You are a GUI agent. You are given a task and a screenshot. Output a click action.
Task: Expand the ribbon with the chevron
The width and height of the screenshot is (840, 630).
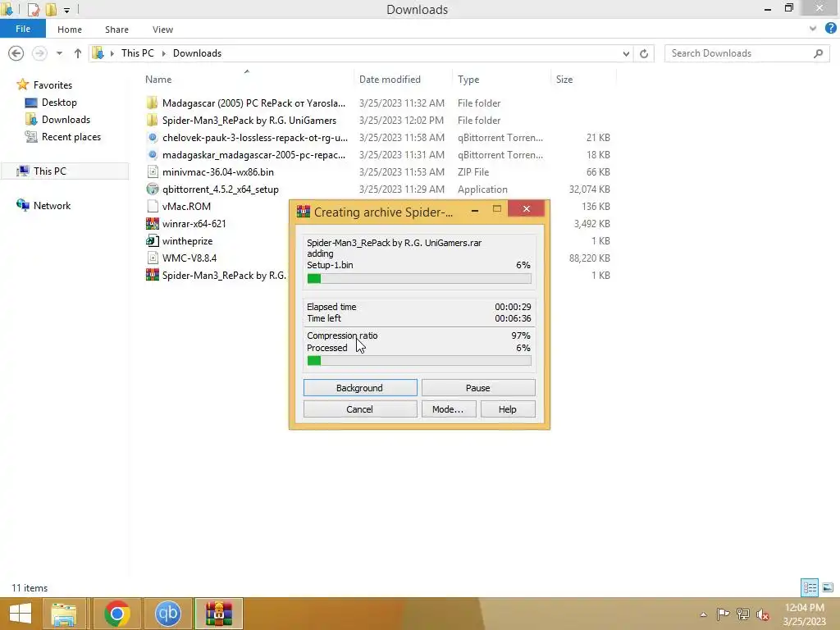point(813,29)
